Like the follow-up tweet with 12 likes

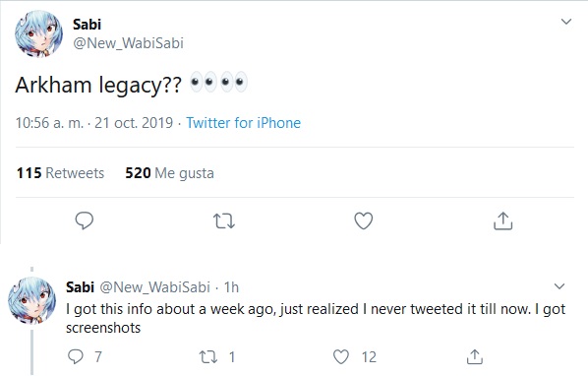point(341,356)
